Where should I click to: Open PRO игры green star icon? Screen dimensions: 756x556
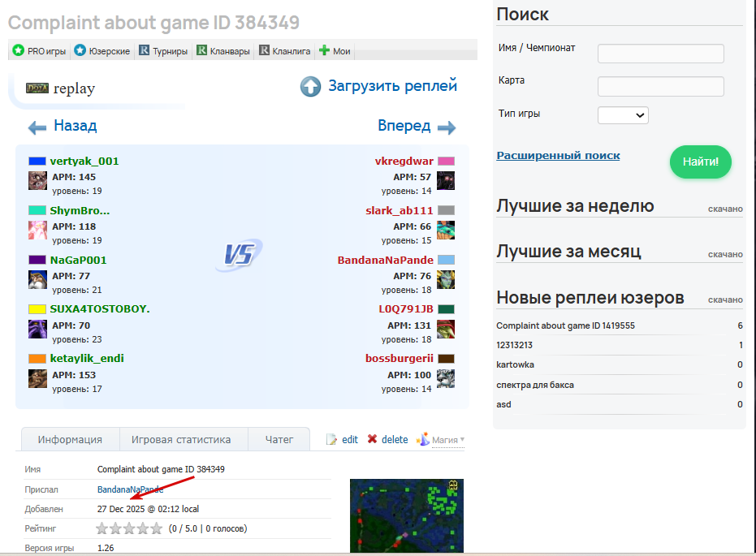coord(19,50)
